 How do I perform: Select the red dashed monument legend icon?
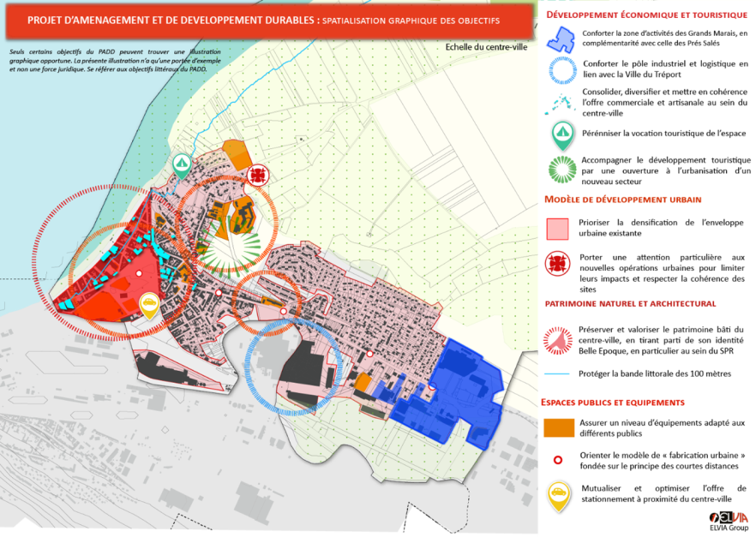560,339
